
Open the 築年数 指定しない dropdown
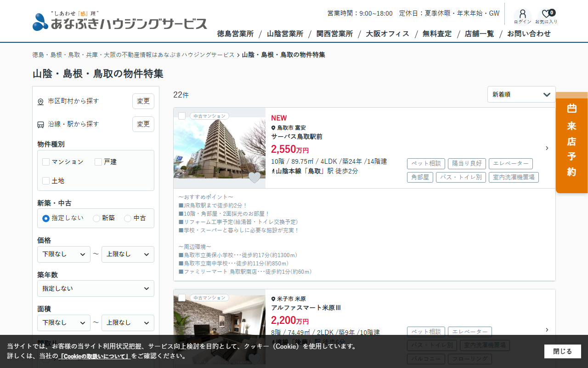pyautogui.click(x=96, y=288)
